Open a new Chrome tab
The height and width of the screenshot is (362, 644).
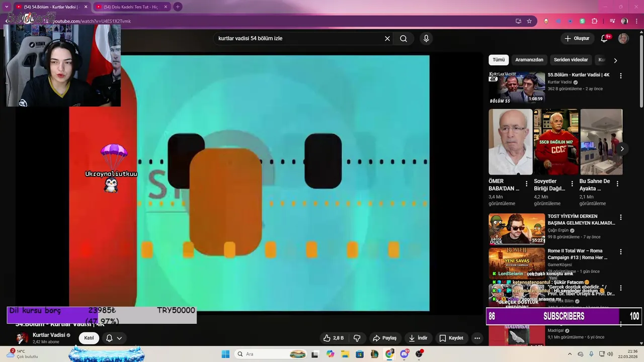[x=178, y=7]
